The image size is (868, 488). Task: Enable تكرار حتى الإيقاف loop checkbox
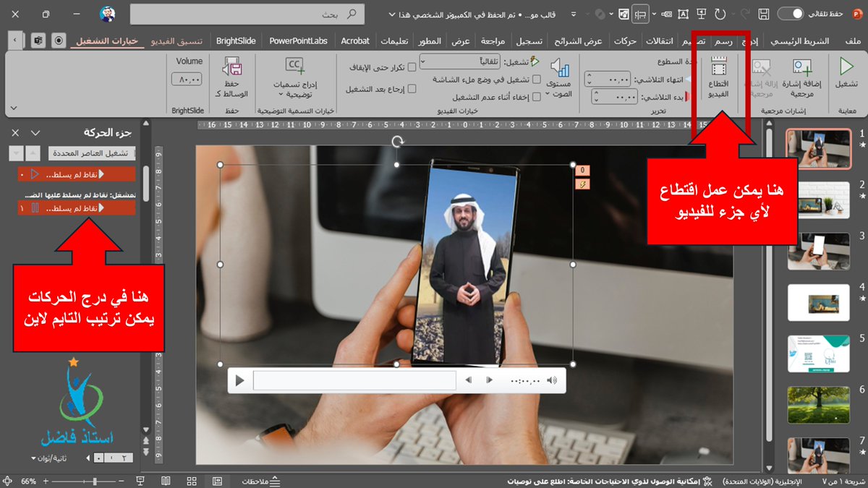click(412, 67)
